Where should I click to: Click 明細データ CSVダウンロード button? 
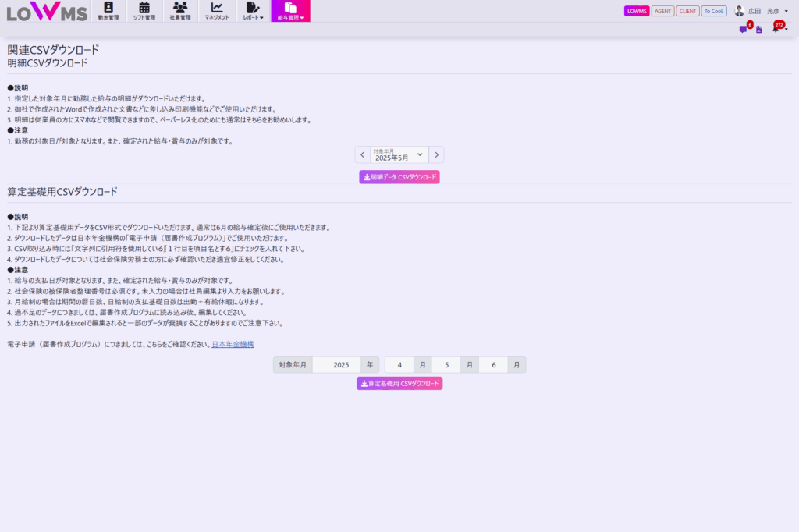tap(399, 177)
